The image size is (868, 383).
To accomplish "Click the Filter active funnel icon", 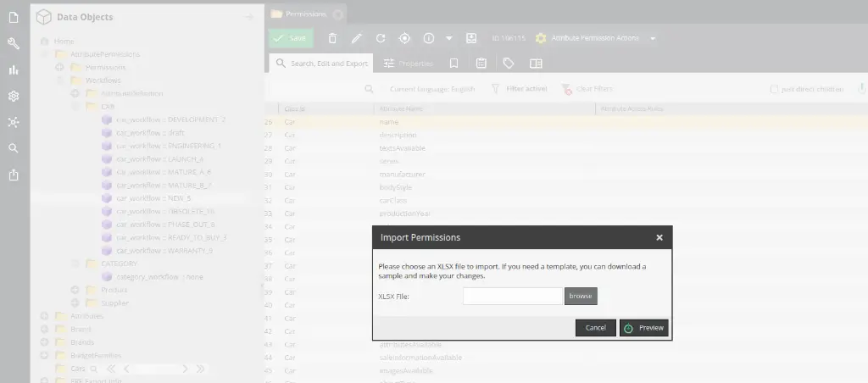I will 496,89.
